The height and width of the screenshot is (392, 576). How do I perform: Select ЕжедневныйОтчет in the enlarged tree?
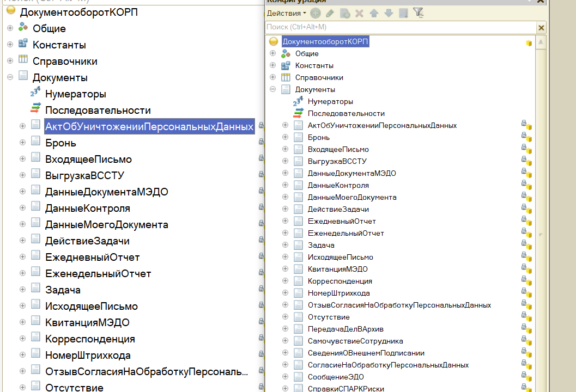[x=93, y=258]
